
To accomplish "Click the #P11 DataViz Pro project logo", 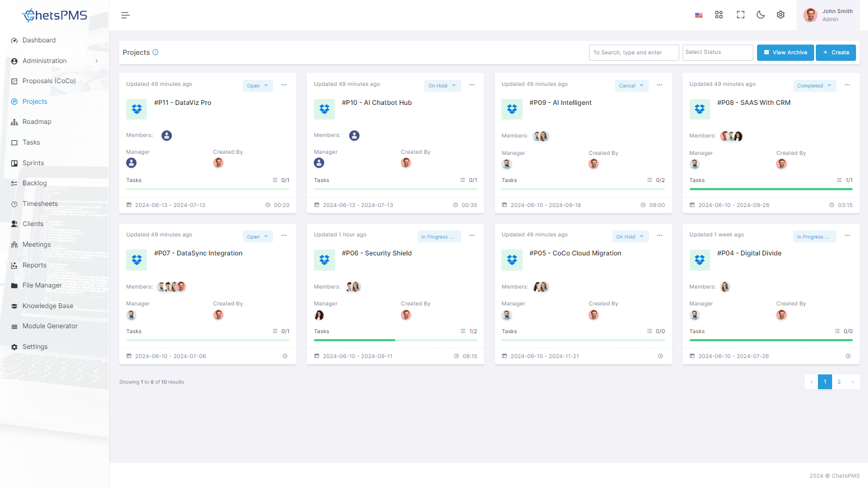I will pos(137,109).
